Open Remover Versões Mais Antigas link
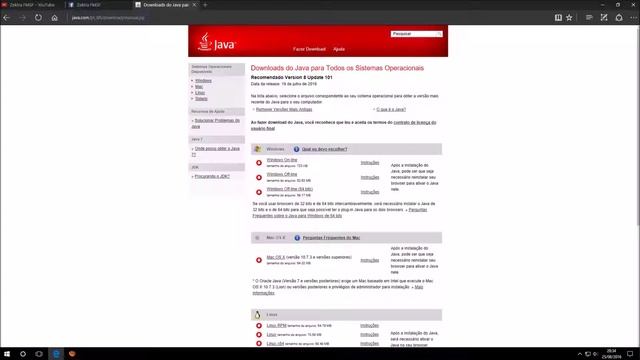This screenshot has width=640, height=360. tap(284, 109)
